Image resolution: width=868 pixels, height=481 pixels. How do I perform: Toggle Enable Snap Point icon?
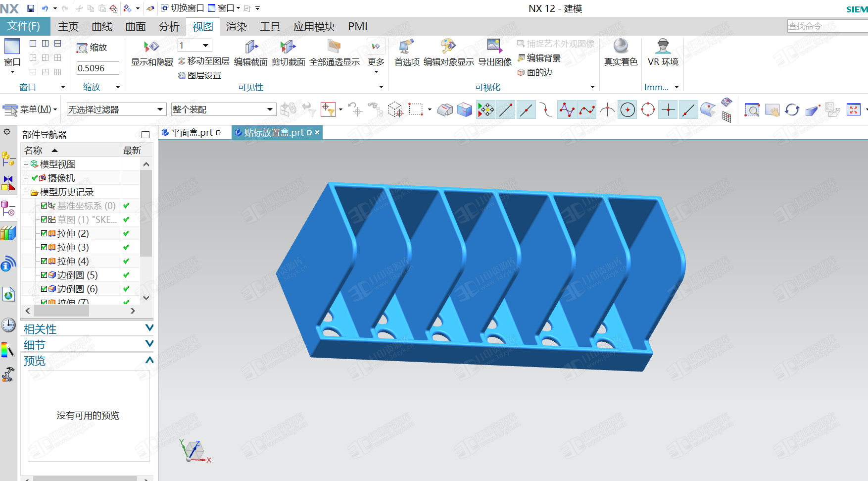(485, 109)
